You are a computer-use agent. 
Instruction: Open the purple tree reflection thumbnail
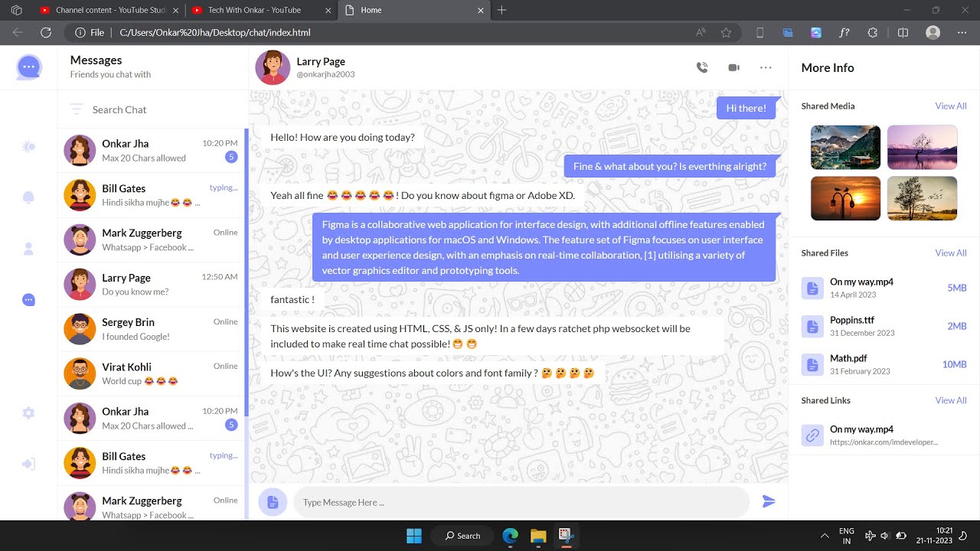pyautogui.click(x=922, y=147)
